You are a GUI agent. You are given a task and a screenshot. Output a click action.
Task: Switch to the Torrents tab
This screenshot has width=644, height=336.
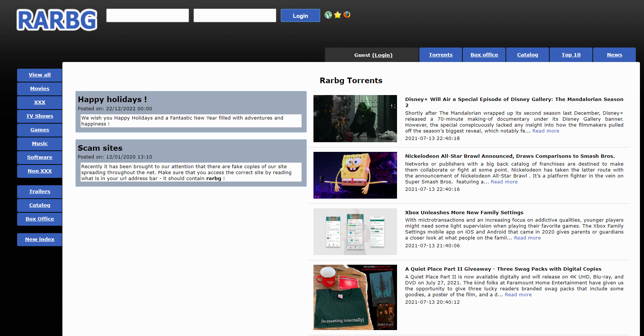coord(441,55)
